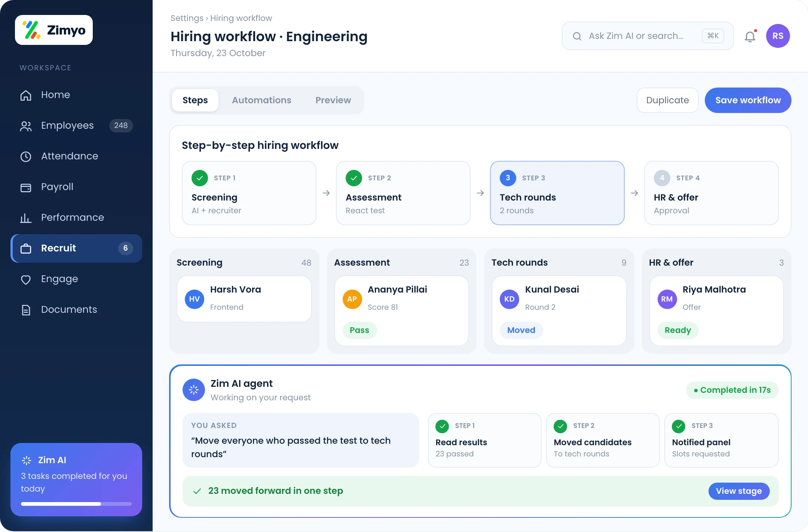Click the notifications bell icon
The width and height of the screenshot is (808, 532).
coord(750,36)
